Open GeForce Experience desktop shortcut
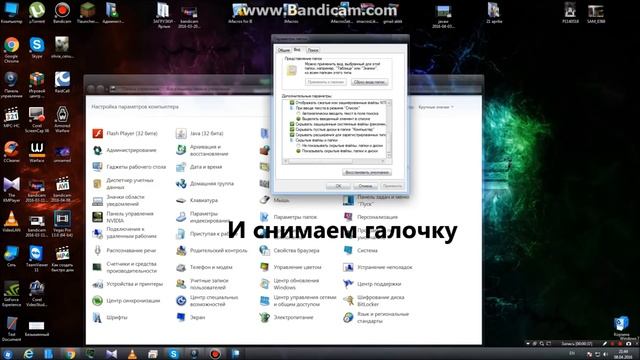 coord(11,293)
